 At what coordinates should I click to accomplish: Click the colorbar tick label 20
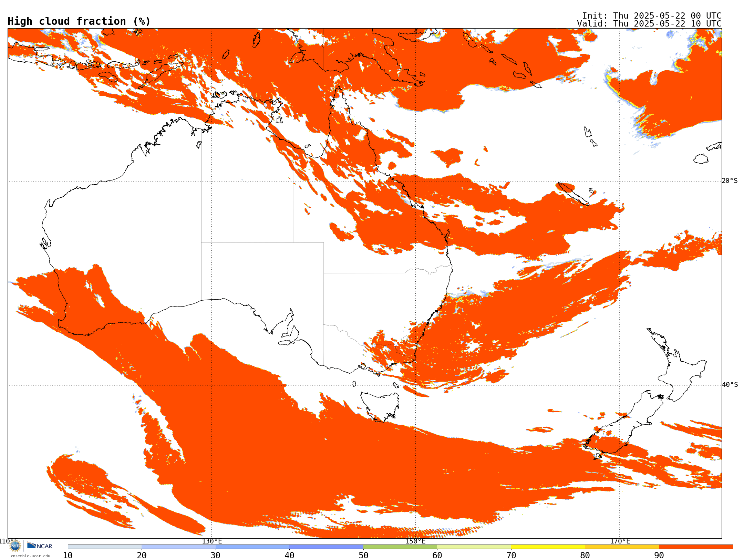(x=142, y=556)
